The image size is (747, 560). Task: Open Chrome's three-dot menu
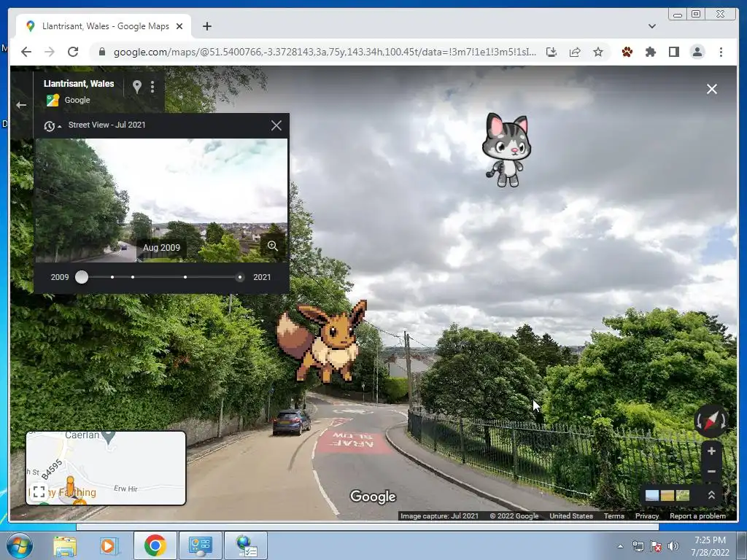tap(721, 52)
